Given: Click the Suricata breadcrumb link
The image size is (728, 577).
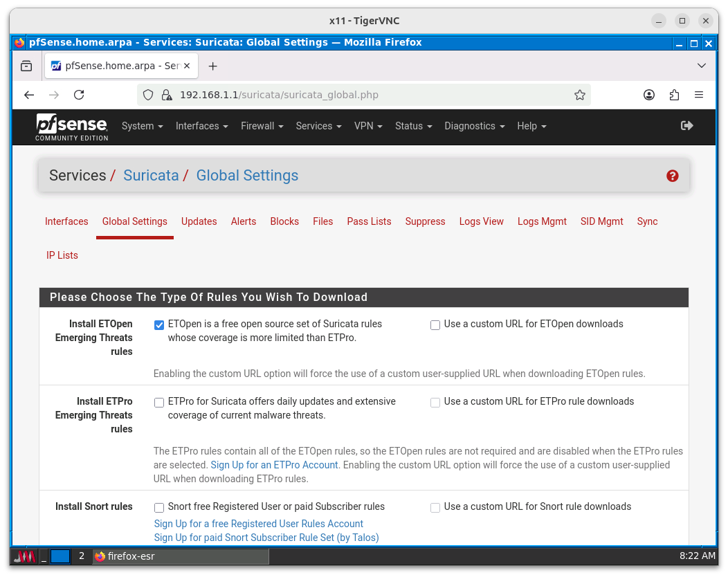Looking at the screenshot, I should [151, 176].
